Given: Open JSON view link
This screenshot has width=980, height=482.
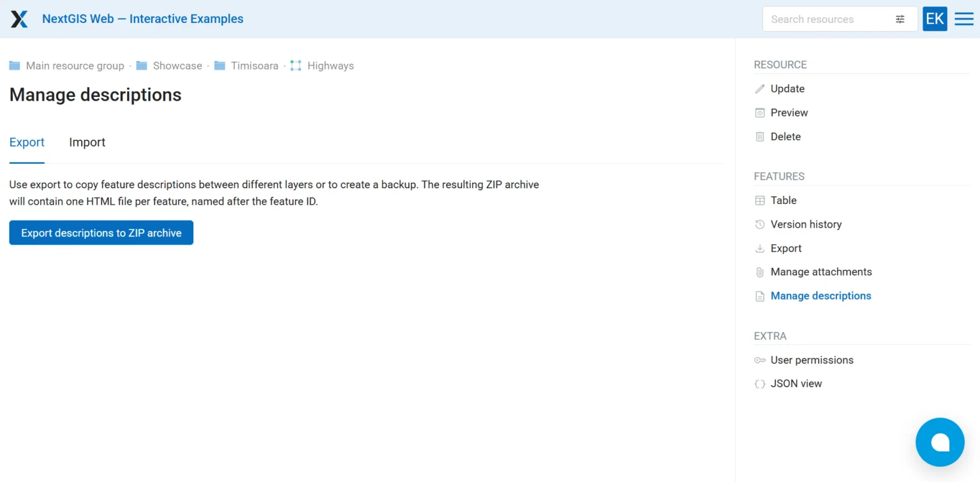Looking at the screenshot, I should pos(796,383).
